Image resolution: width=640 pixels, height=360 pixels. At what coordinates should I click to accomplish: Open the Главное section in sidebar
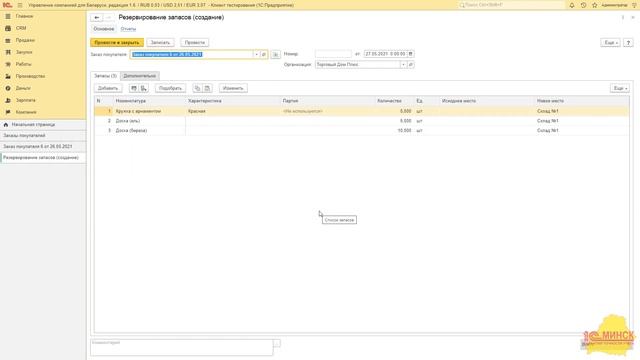(24, 16)
